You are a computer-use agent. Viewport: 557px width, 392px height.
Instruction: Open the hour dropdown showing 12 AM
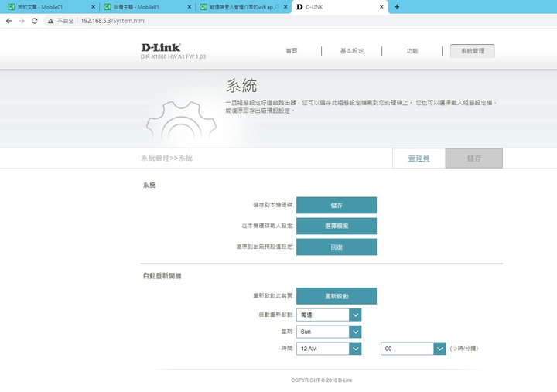(x=329, y=349)
